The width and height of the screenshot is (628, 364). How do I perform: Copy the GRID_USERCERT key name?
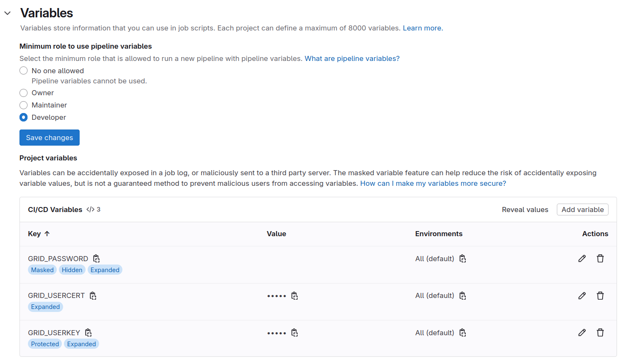pyautogui.click(x=93, y=295)
